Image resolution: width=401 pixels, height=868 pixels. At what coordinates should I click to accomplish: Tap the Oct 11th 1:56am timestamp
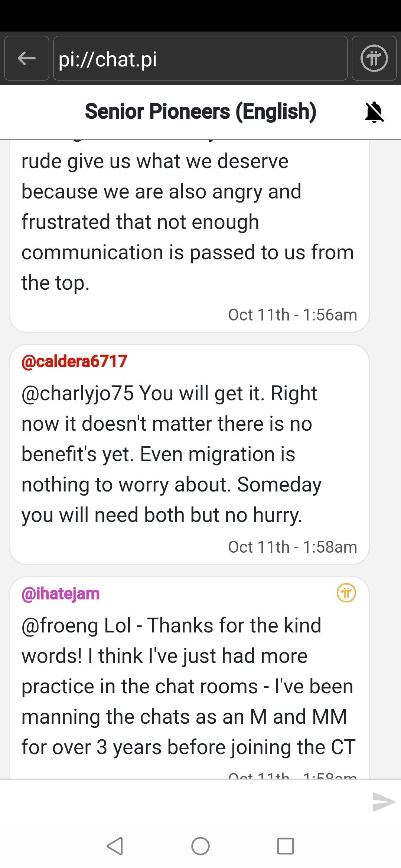pyautogui.click(x=292, y=315)
